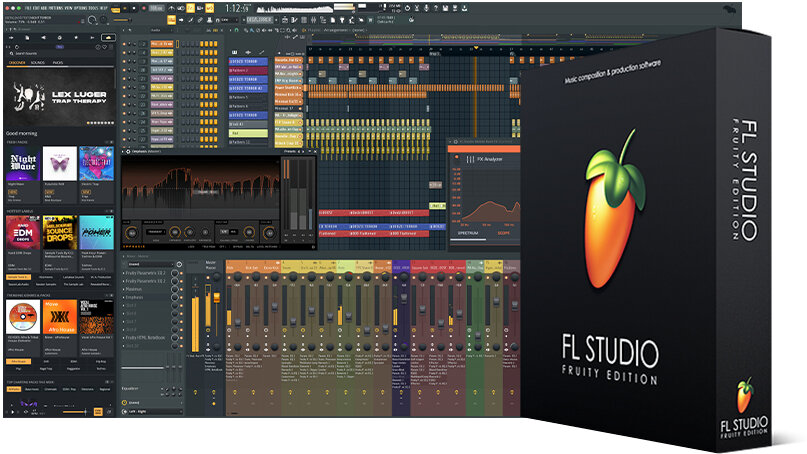The image size is (807, 454).
Task: Toggle the Master track mute LED
Action: pyautogui.click(x=208, y=277)
